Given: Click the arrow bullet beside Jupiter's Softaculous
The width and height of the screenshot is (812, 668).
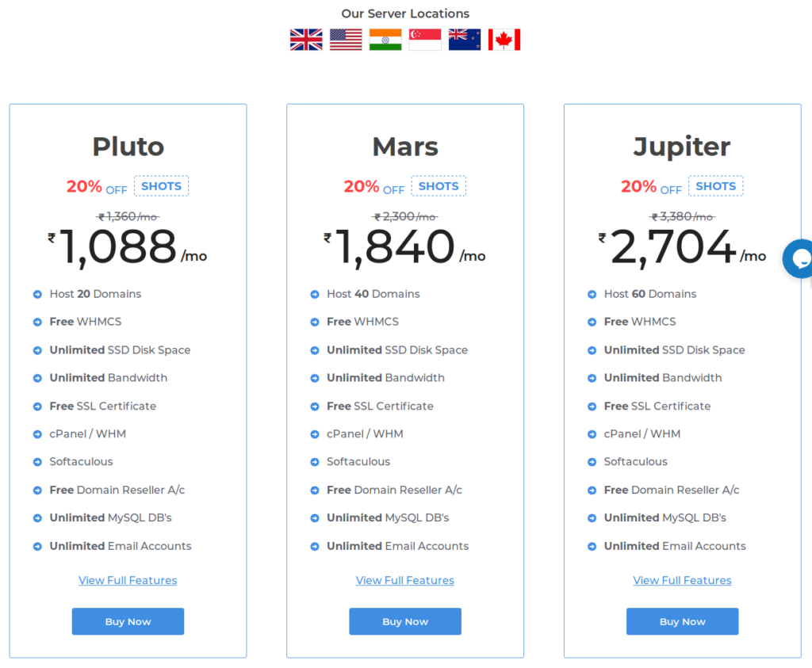Looking at the screenshot, I should [x=592, y=462].
